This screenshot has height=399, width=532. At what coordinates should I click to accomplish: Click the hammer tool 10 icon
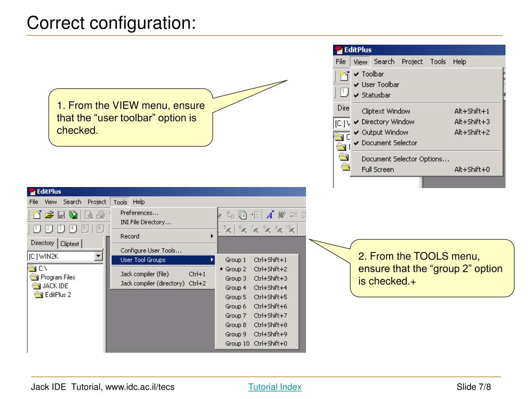[x=291, y=229]
